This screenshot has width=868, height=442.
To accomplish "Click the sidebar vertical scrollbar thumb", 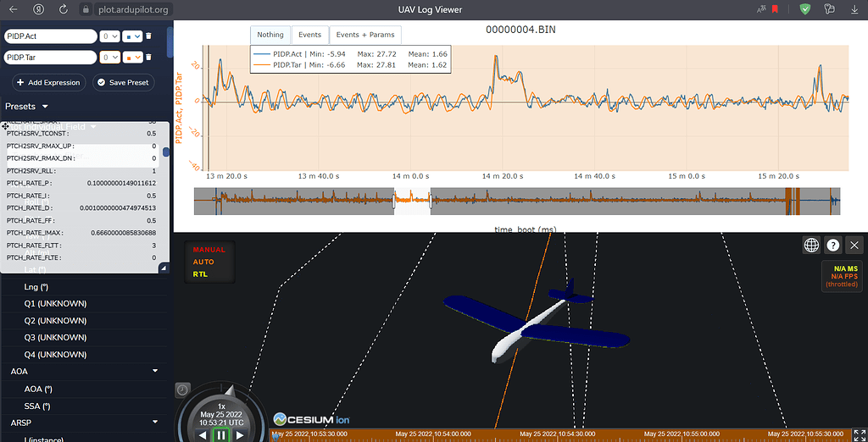I will (170, 42).
